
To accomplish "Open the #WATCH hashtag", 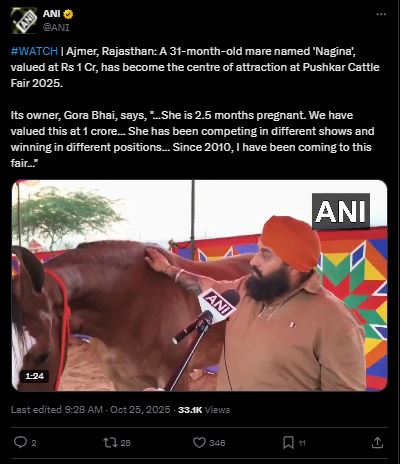I will coord(34,51).
